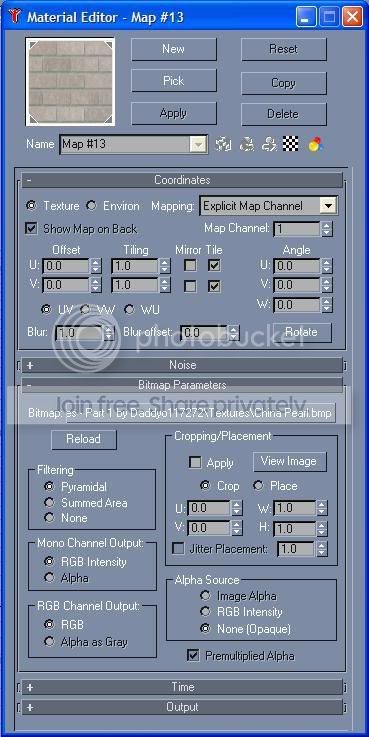The image size is (369, 737).
Task: Click the Jitter Placement spinner arrows
Action: coord(322,549)
